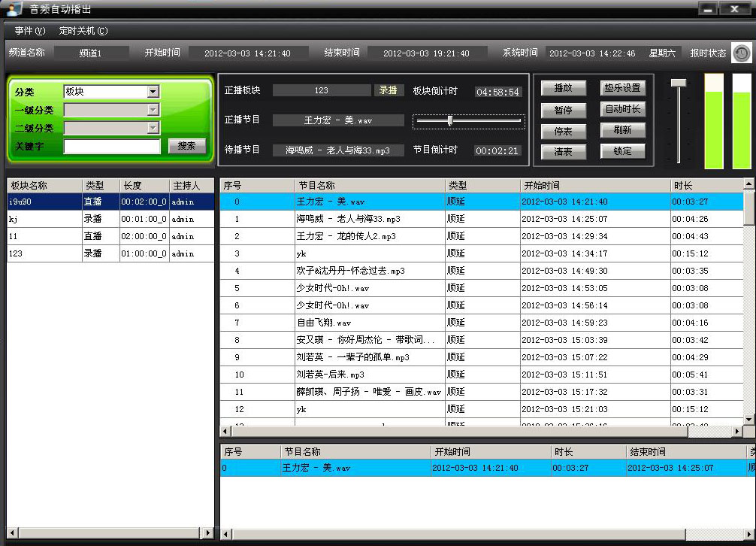The height and width of the screenshot is (546, 756).
Task: Click the 节目倒计时 value 00:02:21
Action: coord(497,150)
